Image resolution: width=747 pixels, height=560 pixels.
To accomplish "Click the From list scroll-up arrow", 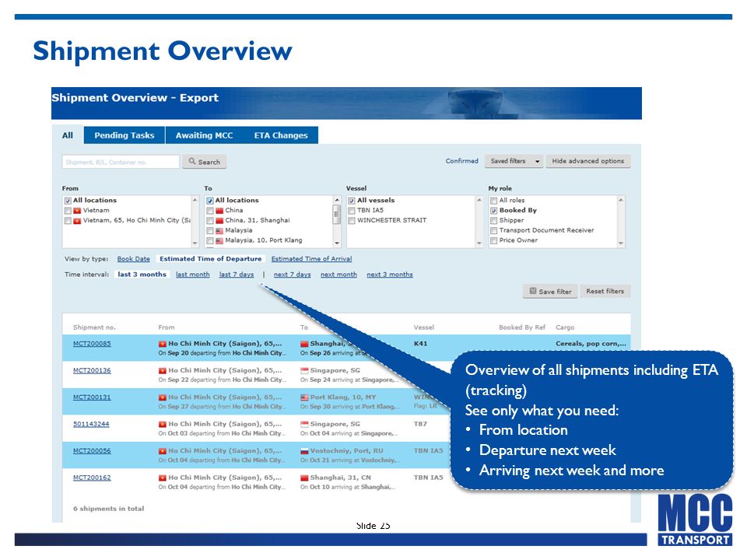I will (x=195, y=200).
